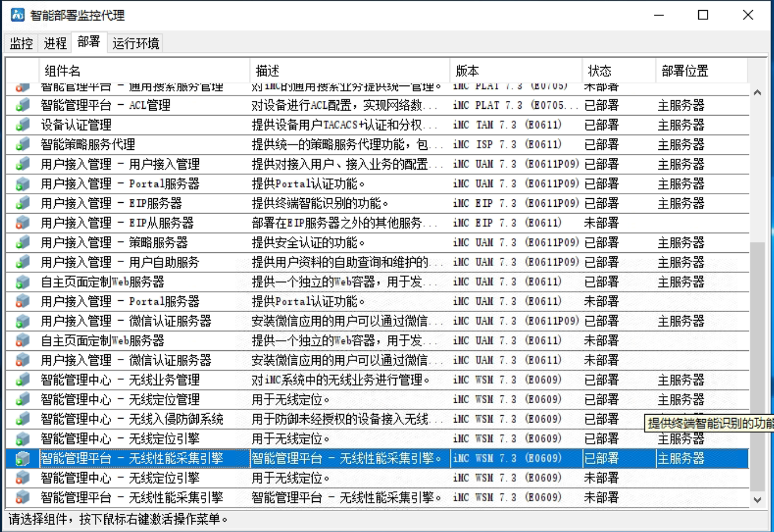
Task: Select the 智能管理中心 - 无线入侵防御系统 name
Action: tap(132, 419)
